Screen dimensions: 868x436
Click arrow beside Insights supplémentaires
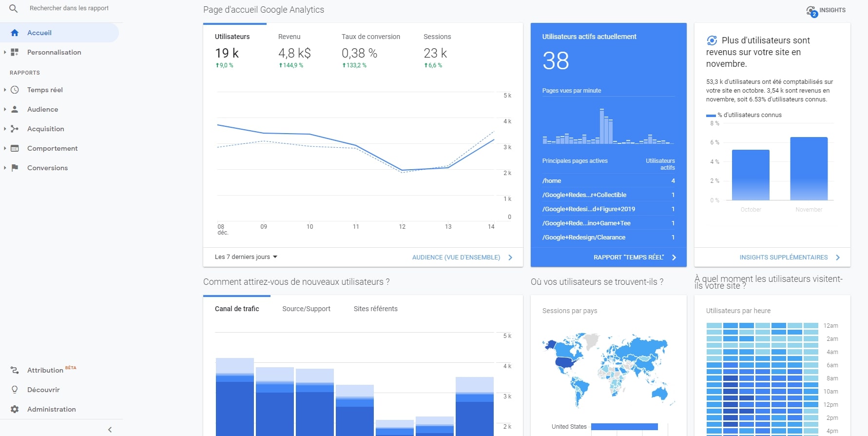pos(838,258)
